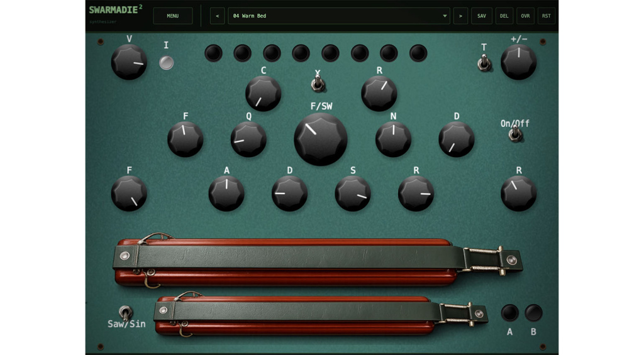Click the eighth black round button in top row
This screenshot has height=355, width=644.
418,53
